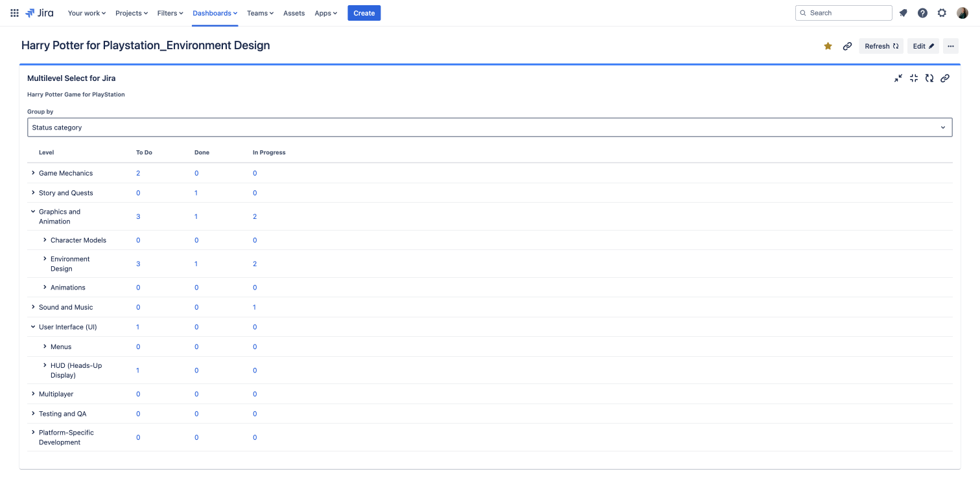Viewport: 980px width, 478px height.
Task: Refresh the Multilevel Select gadget
Action: 929,78
